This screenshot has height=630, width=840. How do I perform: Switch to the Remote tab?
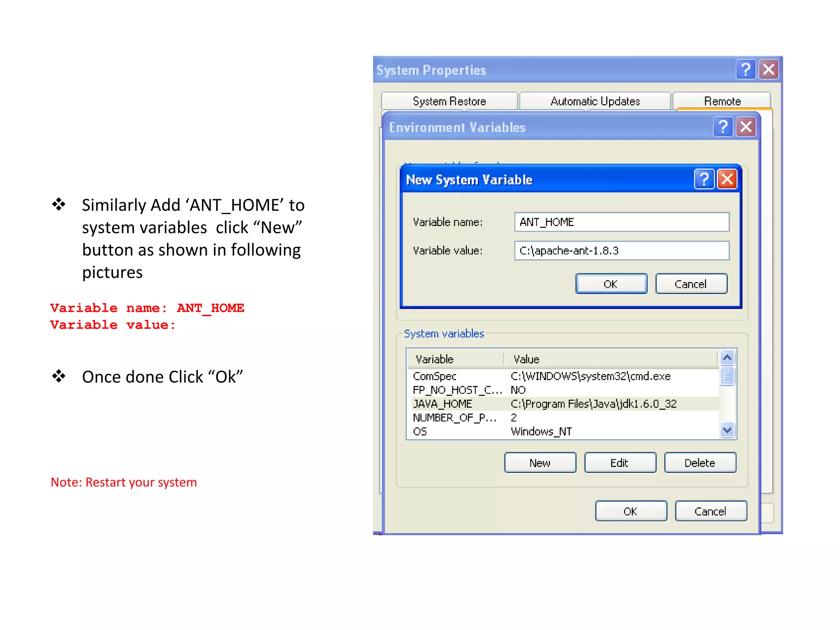(x=722, y=101)
